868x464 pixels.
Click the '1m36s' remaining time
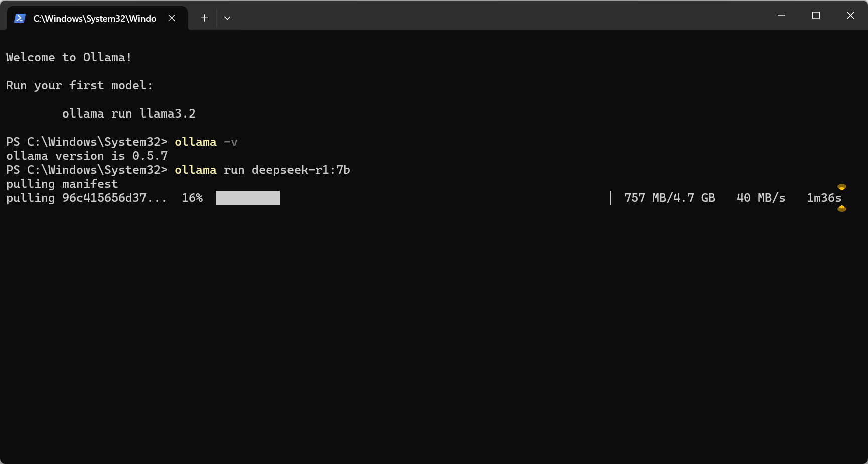point(824,198)
